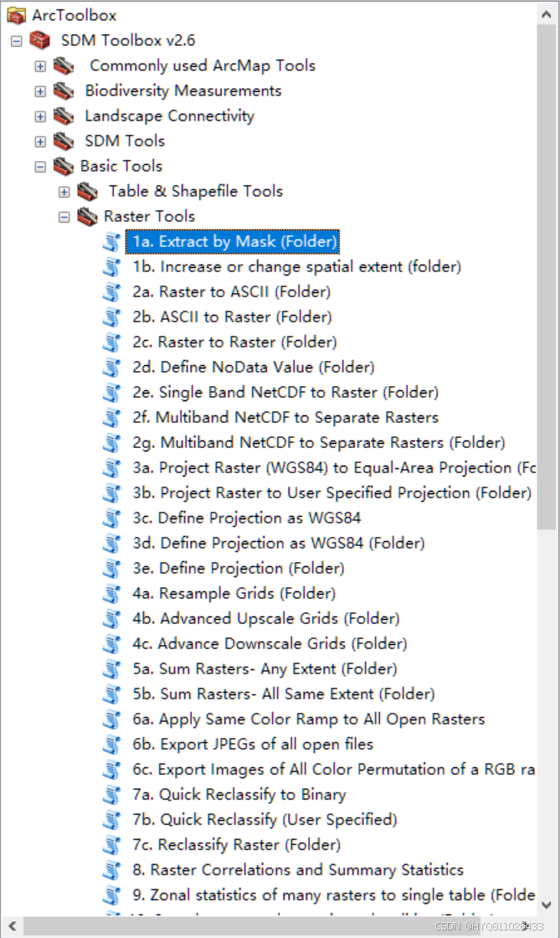
Task: Click the Raster Tools label
Action: 149,217
